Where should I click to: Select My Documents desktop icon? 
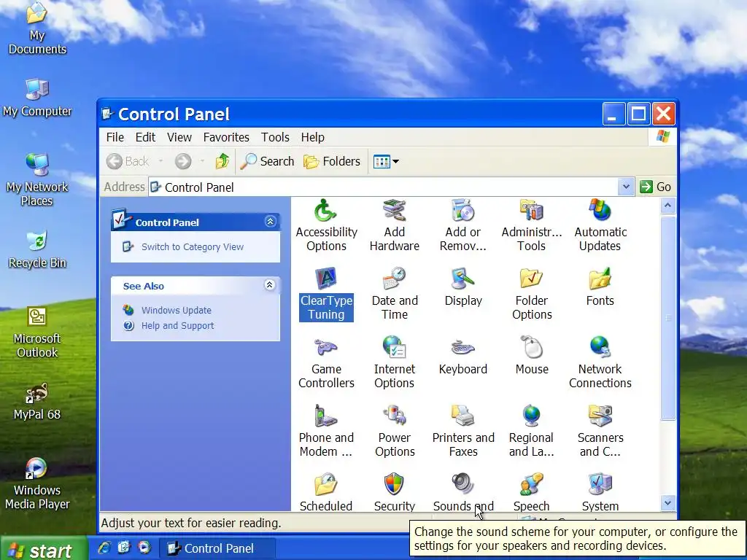pyautogui.click(x=37, y=28)
